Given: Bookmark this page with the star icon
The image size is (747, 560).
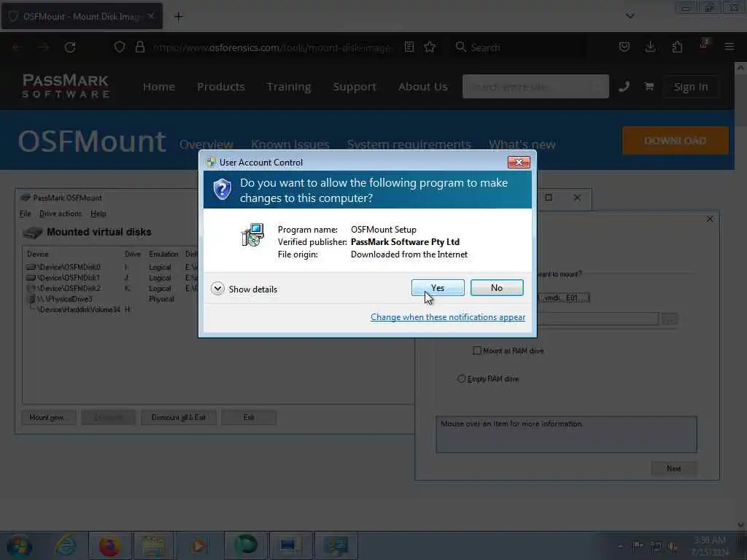Looking at the screenshot, I should click(430, 47).
